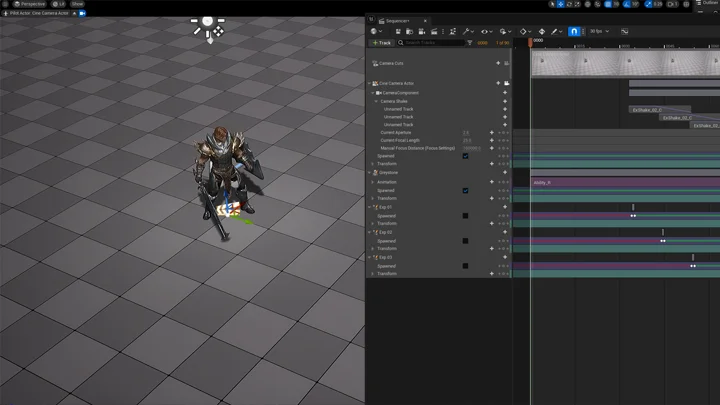Switch transform coordinate space globe icon
This screenshot has height=405, width=720.
tap(587, 4)
